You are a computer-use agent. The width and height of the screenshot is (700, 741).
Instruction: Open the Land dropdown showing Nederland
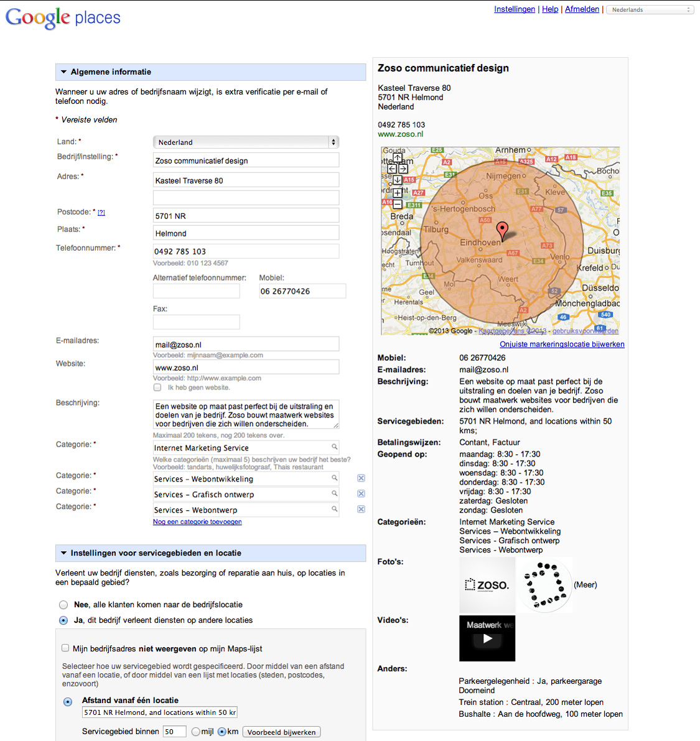tap(246, 142)
